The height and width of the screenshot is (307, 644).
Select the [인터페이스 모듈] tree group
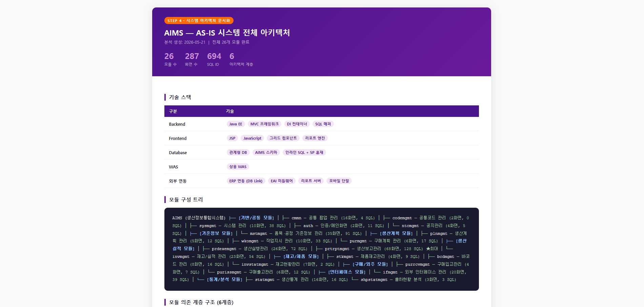click(x=347, y=272)
